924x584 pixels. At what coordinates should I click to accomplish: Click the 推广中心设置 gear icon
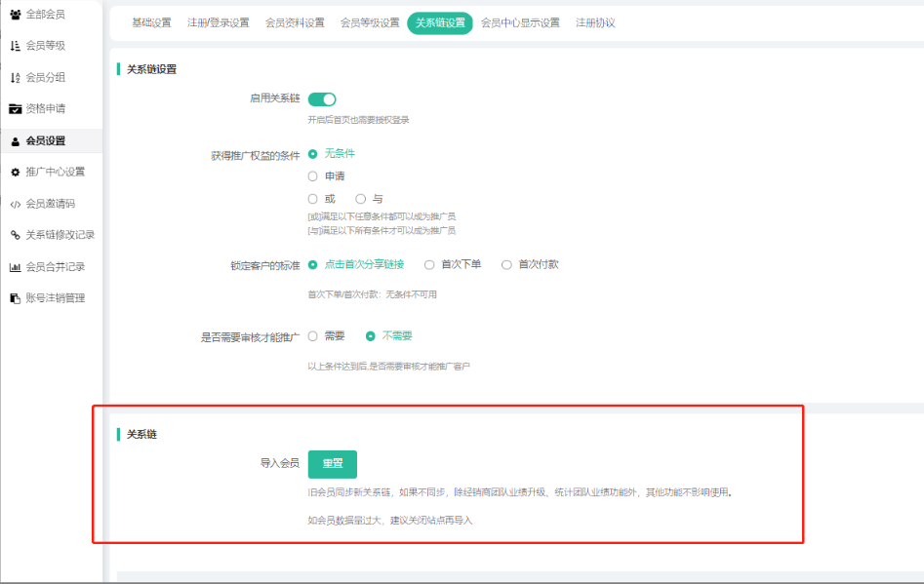(15, 173)
